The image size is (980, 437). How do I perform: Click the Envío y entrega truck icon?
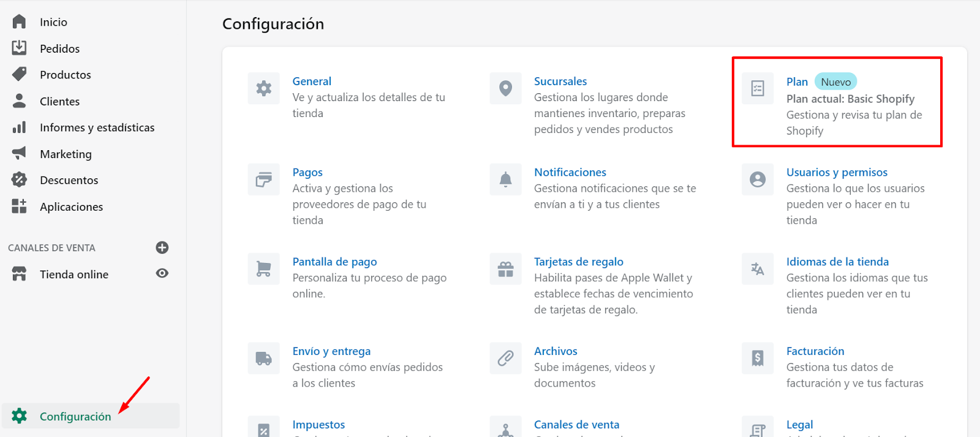(x=264, y=359)
